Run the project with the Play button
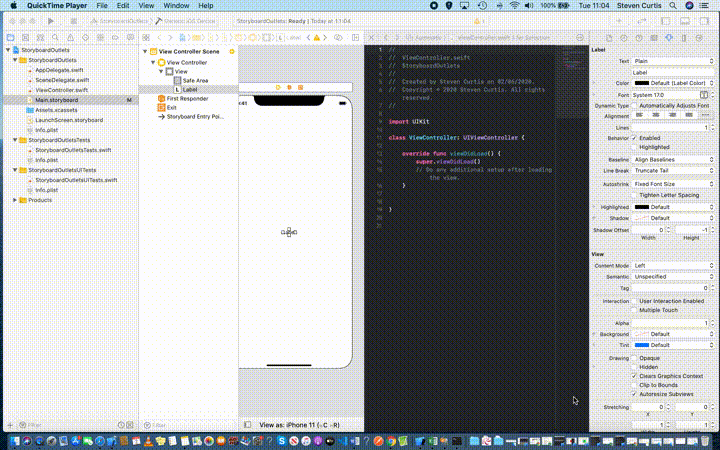Screen dimensions: 720x450 (x=51, y=21)
